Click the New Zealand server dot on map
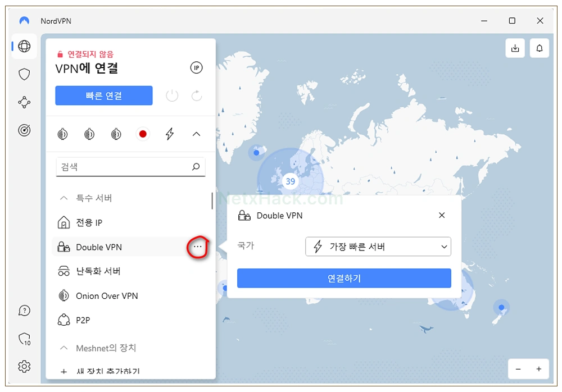The image size is (562, 392). coord(501,307)
